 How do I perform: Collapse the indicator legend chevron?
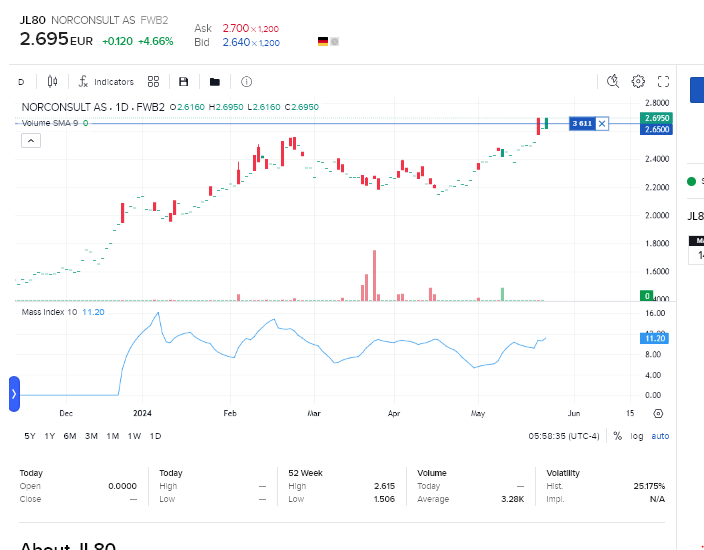point(31,141)
